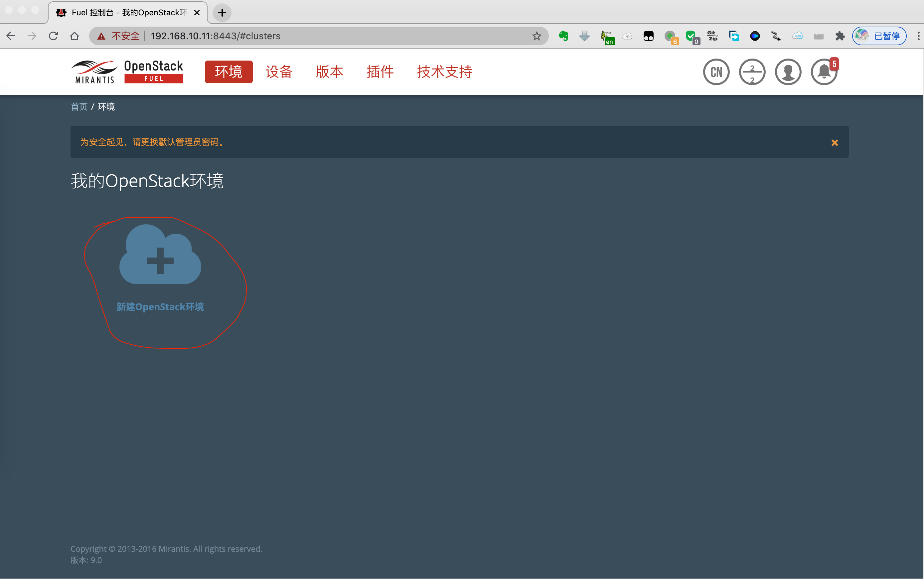Switch language with the CN icon
This screenshot has height=579, width=924.
click(716, 72)
